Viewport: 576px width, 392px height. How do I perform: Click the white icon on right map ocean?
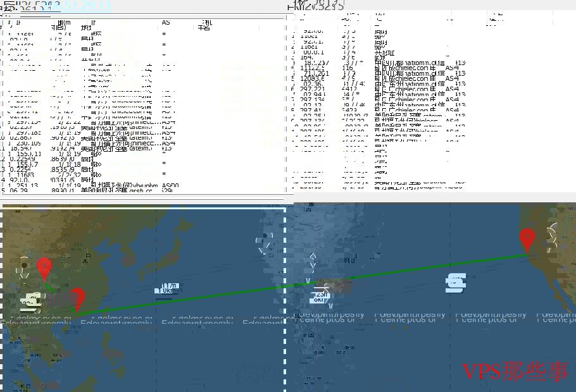point(455,283)
